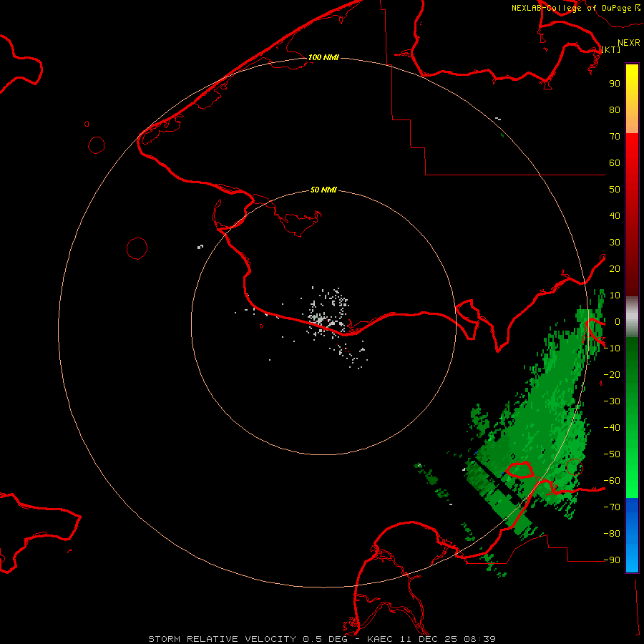Select the -10 value on velocity scale
This screenshot has height=644, width=644.
(x=612, y=348)
